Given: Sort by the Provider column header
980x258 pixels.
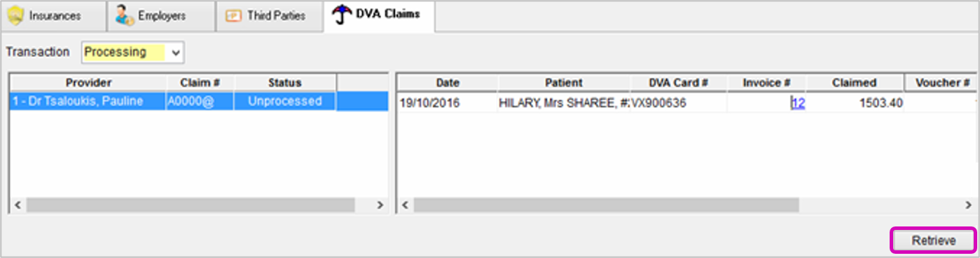Looking at the screenshot, I should tap(88, 83).
